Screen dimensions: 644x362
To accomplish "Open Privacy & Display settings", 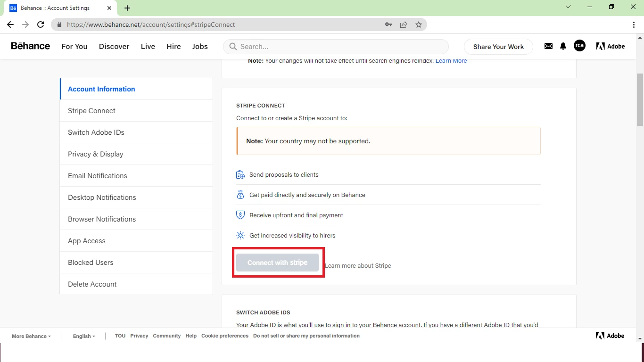I will point(136,154).
